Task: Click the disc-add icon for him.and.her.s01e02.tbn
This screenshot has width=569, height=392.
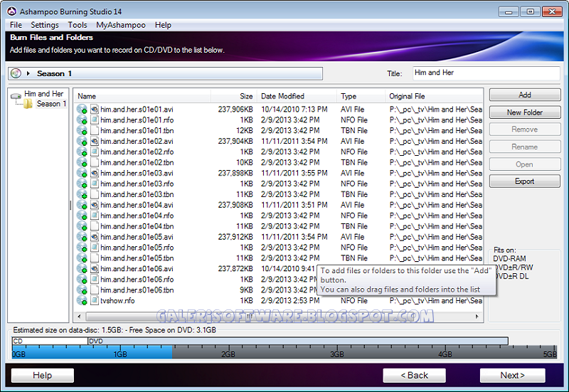Action: (82, 162)
